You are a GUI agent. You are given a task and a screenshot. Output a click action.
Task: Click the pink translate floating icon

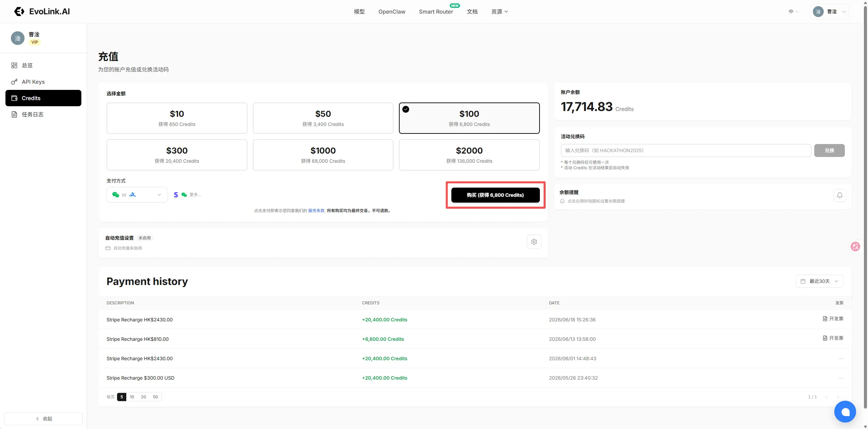pos(855,247)
